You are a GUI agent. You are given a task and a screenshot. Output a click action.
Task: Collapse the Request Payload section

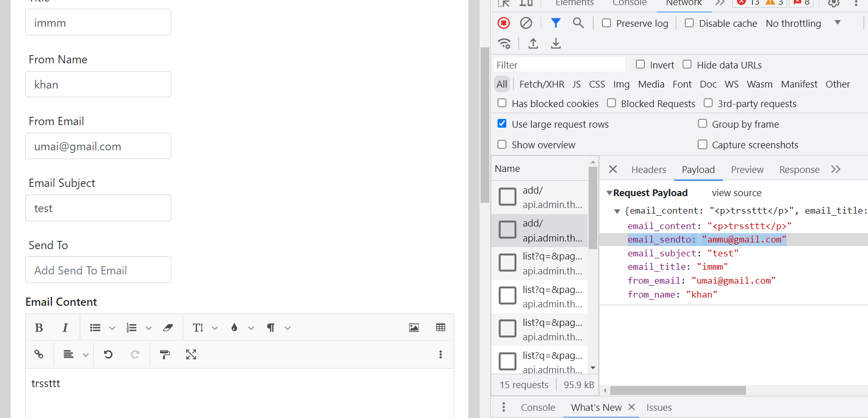click(x=609, y=193)
